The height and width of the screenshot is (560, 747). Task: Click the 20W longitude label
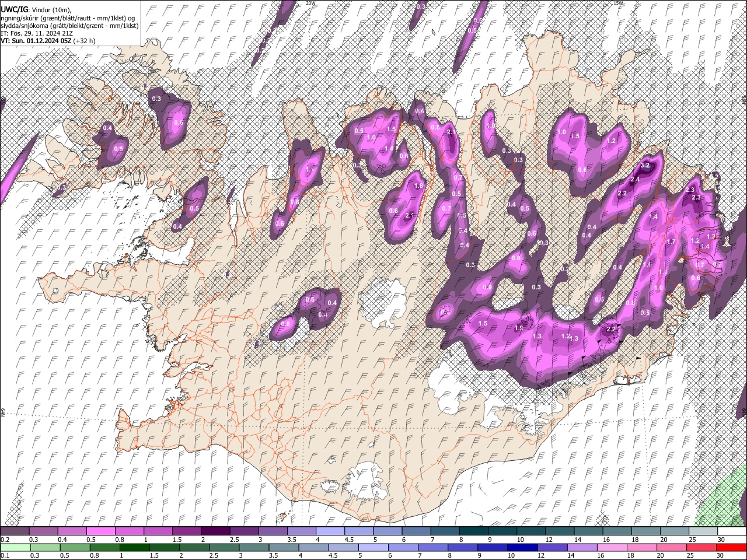click(310, 3)
